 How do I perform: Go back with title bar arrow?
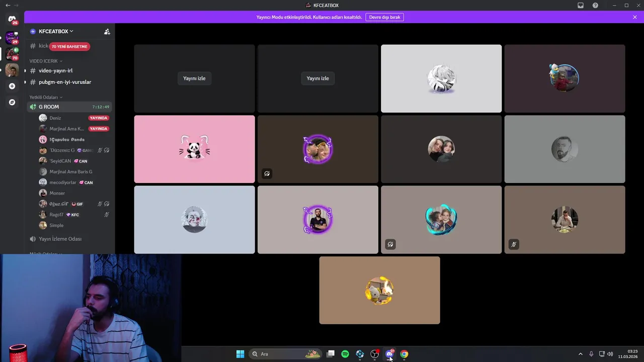point(8,5)
